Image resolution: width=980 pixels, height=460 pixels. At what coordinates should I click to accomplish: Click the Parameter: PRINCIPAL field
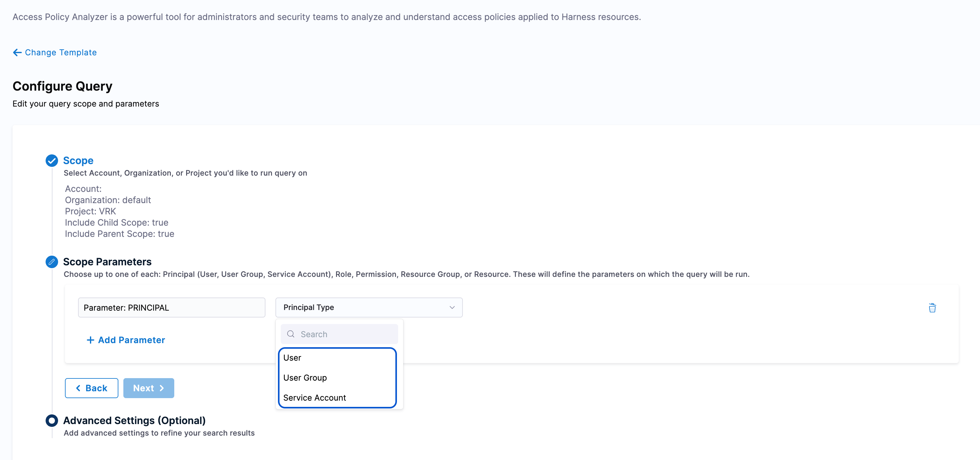tap(171, 308)
